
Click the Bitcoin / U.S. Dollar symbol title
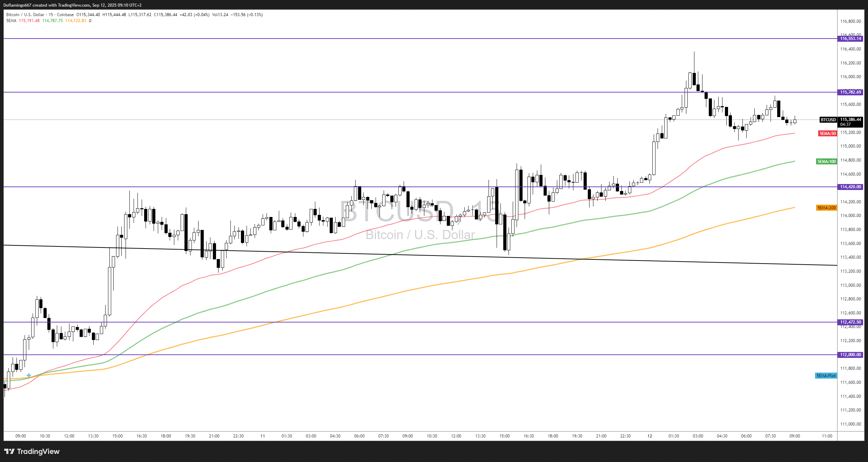click(x=25, y=15)
